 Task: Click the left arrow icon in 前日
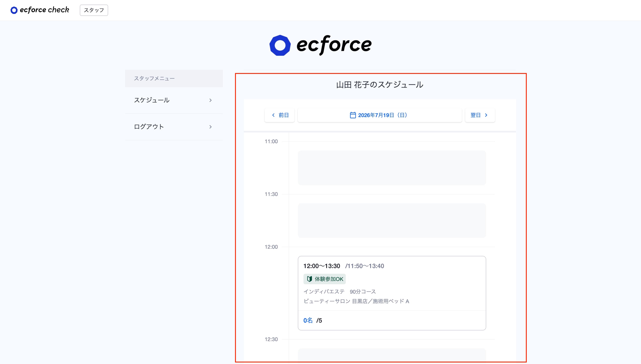273,115
